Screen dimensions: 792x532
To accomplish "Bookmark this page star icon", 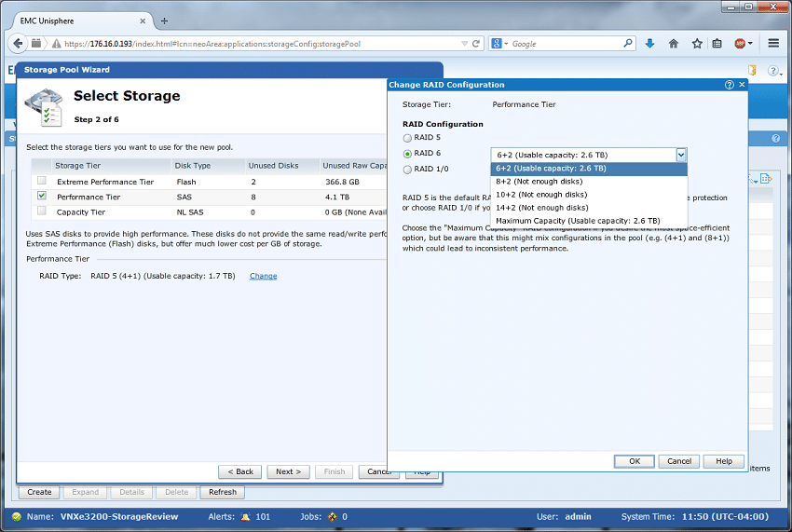I will point(697,44).
